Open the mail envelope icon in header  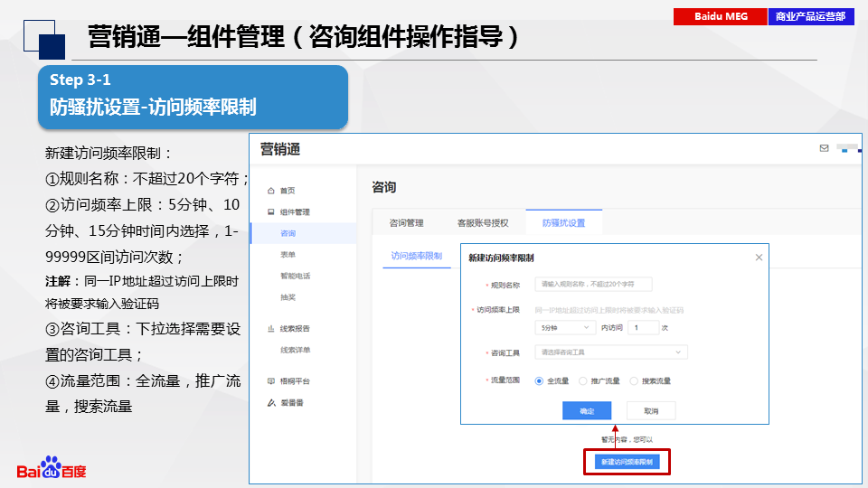click(x=824, y=147)
